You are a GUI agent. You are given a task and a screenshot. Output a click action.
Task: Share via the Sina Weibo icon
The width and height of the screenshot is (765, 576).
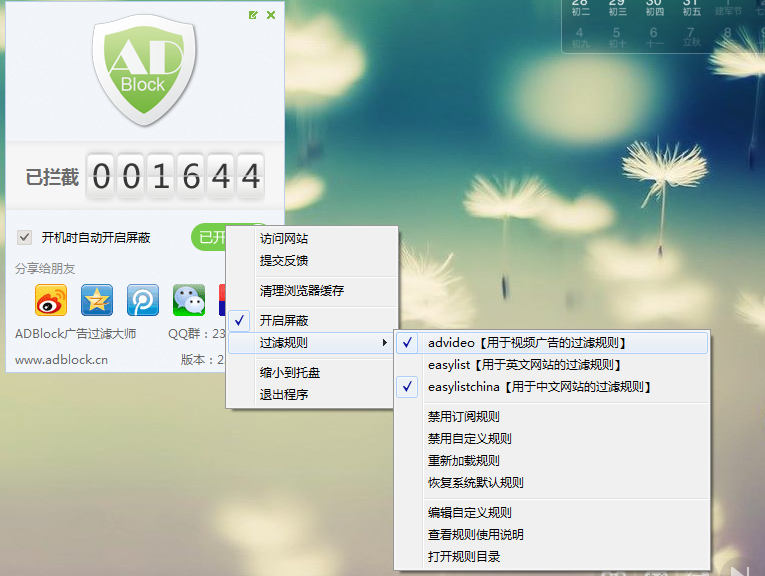coord(51,300)
